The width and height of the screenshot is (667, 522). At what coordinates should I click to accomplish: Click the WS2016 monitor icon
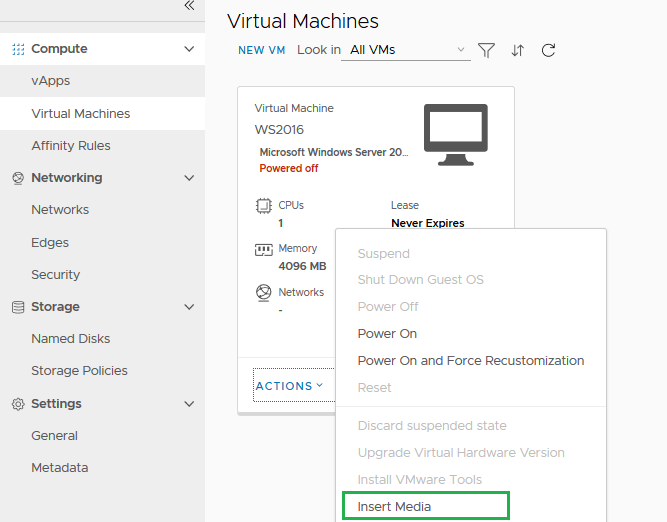[456, 134]
